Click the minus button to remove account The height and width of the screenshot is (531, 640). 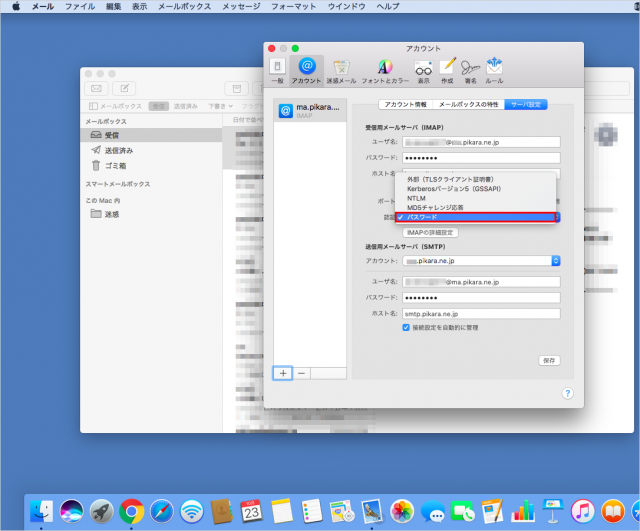pos(302,372)
